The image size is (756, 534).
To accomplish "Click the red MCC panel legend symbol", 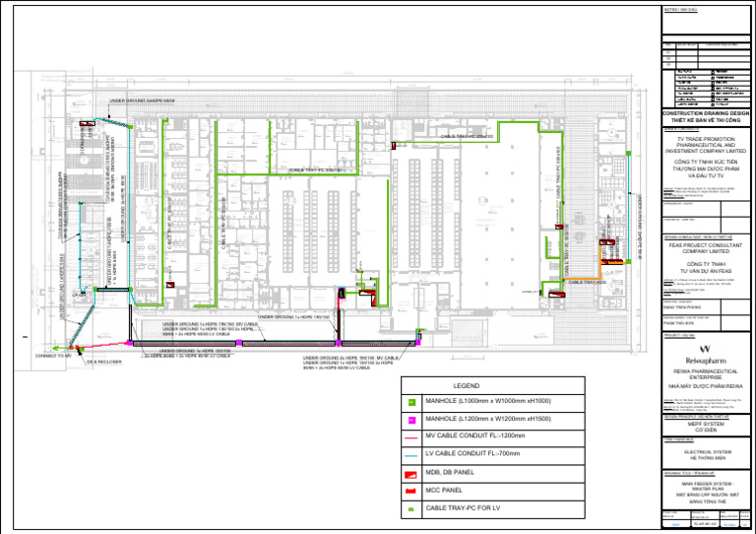I will (x=410, y=491).
